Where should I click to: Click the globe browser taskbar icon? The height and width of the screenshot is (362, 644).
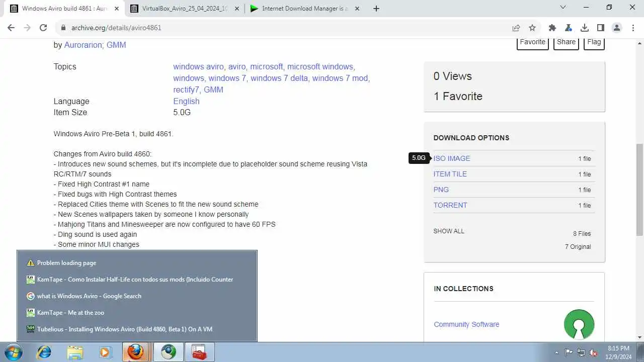tap(168, 352)
